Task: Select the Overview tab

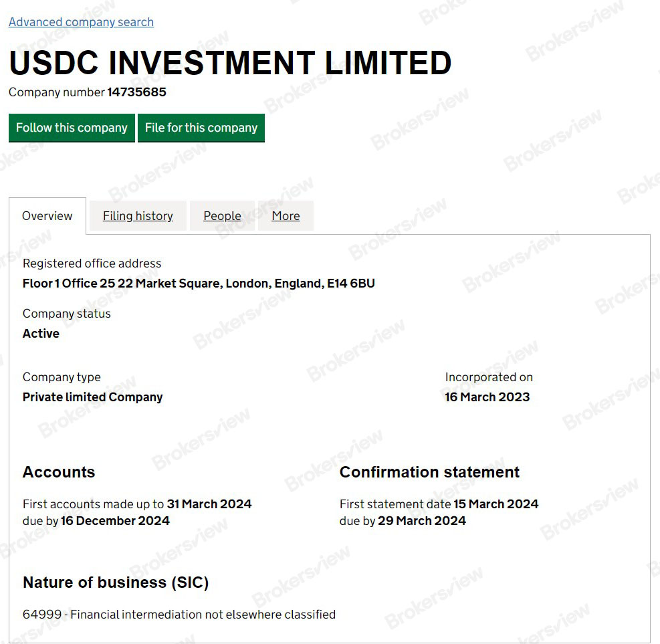Action: (x=47, y=215)
